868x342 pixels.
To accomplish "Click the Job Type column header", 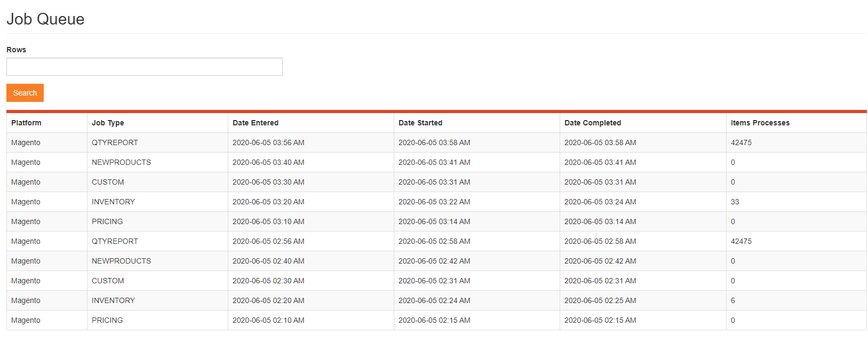I will [108, 123].
